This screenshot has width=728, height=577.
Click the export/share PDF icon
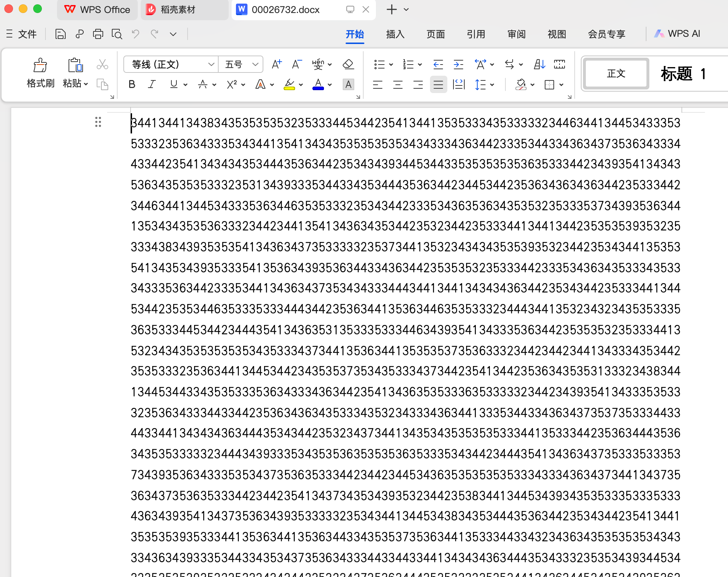pos(79,34)
